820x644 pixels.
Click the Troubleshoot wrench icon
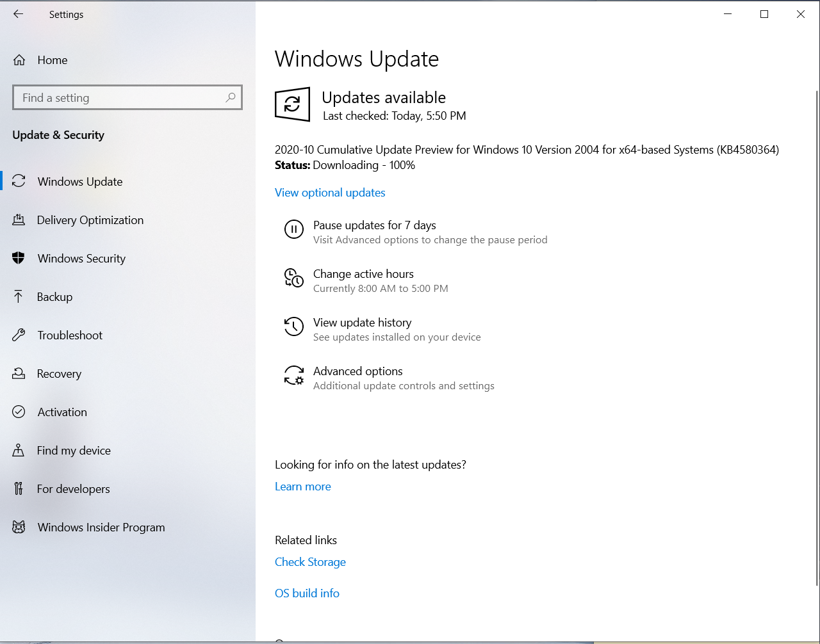tap(19, 335)
